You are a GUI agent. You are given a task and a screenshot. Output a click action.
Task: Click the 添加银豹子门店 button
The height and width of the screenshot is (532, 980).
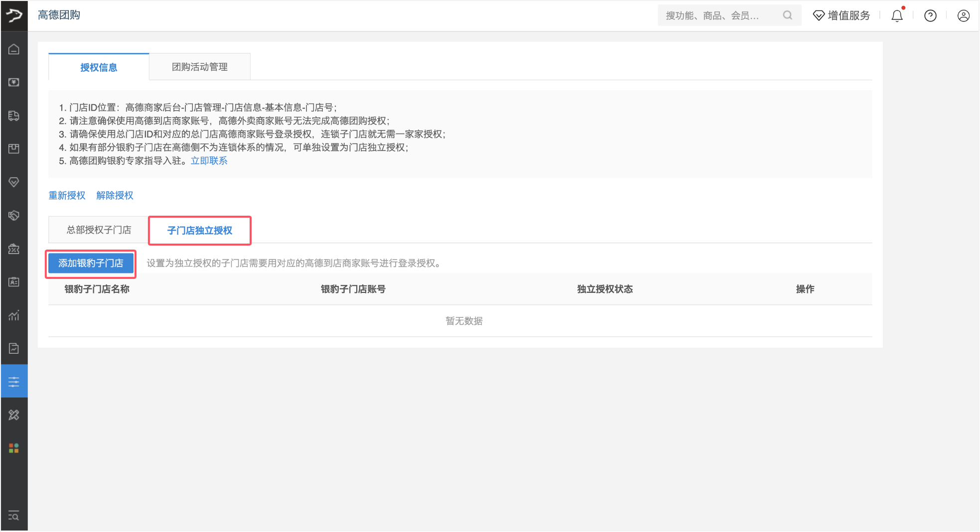91,263
